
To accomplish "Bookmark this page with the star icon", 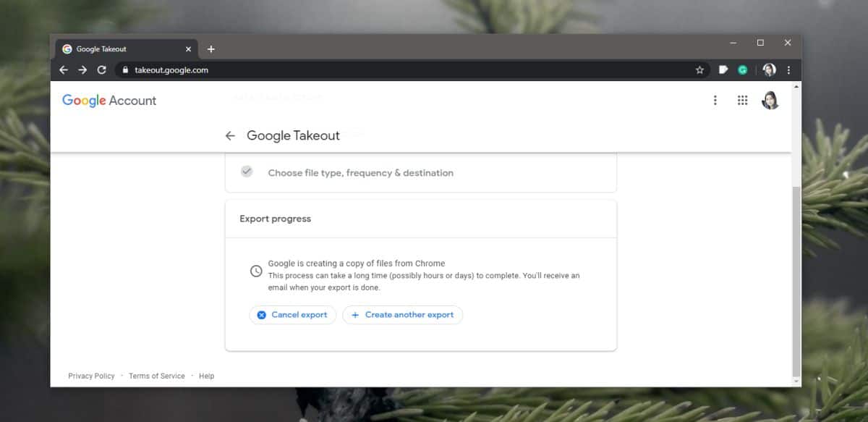I will coord(699,70).
